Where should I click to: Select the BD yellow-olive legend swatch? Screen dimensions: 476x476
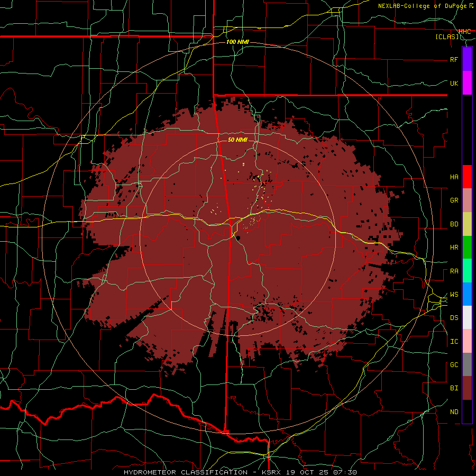tap(467, 224)
